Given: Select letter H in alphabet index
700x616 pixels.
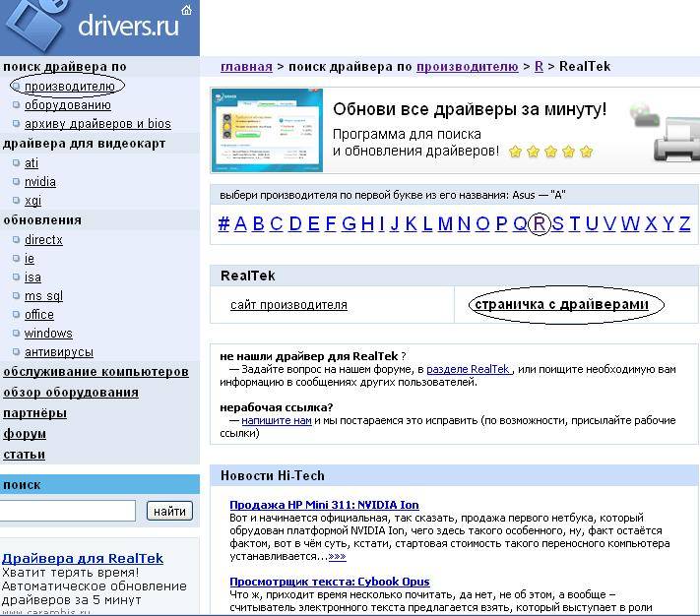Looking at the screenshot, I should click(x=367, y=223).
